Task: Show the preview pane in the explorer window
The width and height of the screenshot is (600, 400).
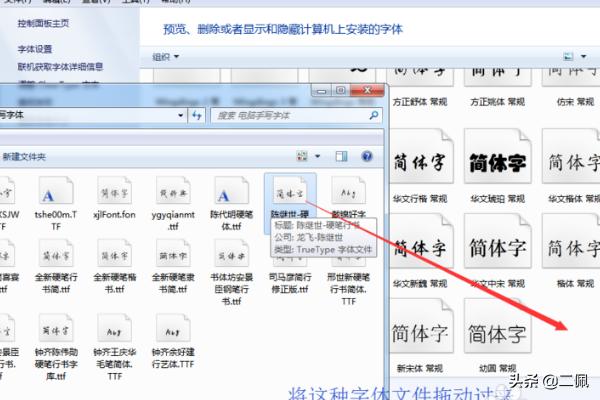Action: point(341,156)
